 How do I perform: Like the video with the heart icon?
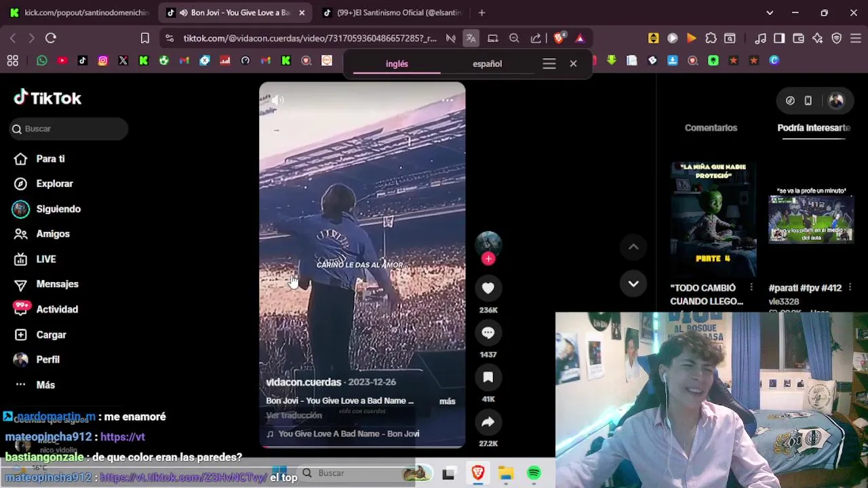tap(488, 288)
